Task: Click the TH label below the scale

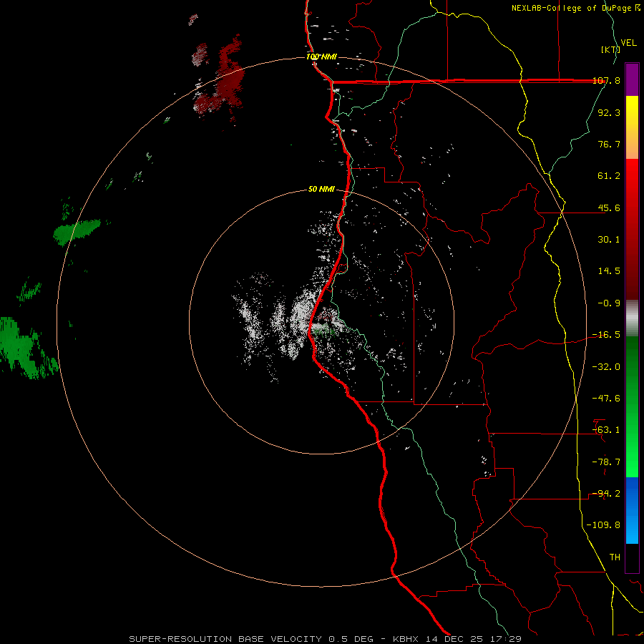Action: (x=615, y=557)
